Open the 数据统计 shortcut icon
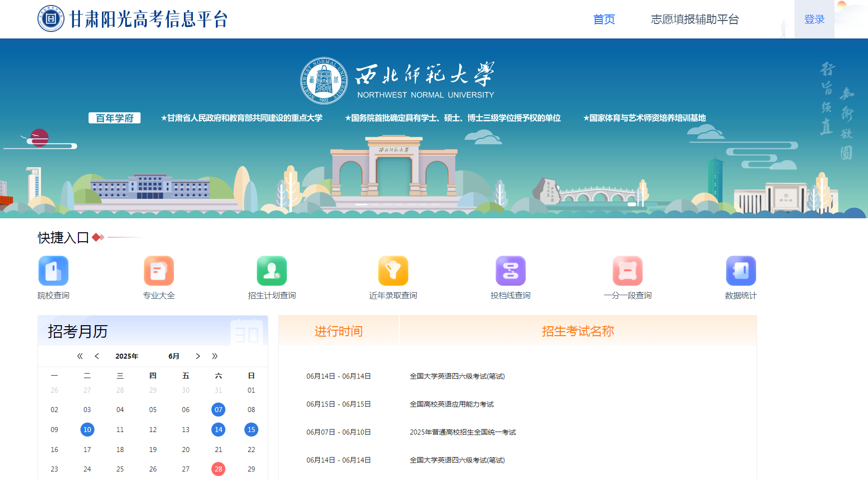868x479 pixels. tap(741, 271)
